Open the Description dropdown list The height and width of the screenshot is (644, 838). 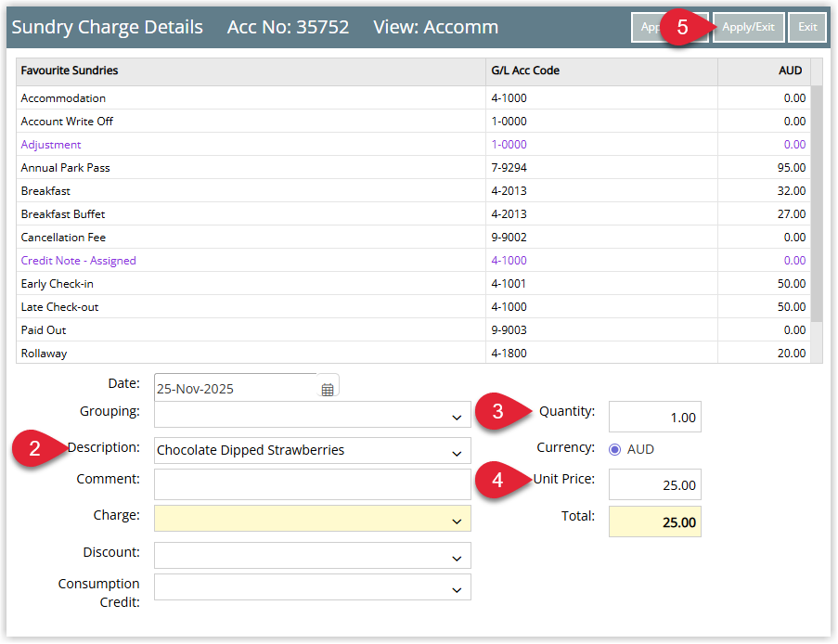pyautogui.click(x=457, y=453)
